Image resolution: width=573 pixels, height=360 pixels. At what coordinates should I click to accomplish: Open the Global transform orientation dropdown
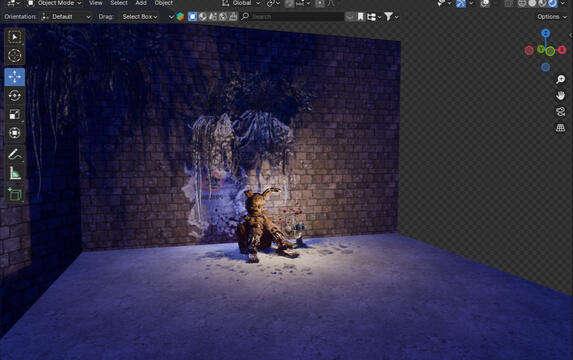242,3
